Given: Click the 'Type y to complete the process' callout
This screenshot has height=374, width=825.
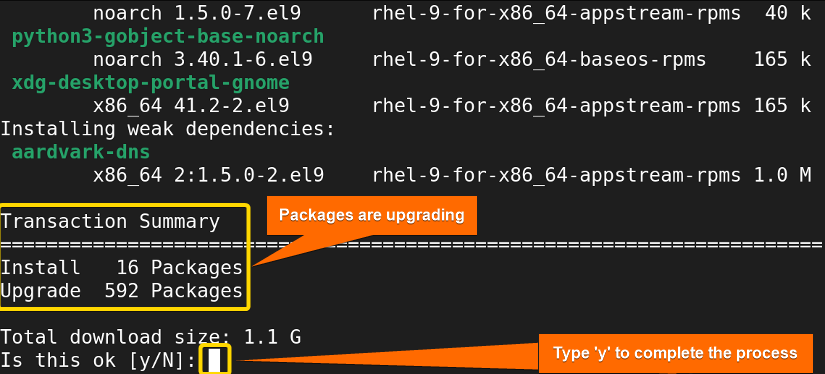Looking at the screenshot, I should tap(675, 352).
